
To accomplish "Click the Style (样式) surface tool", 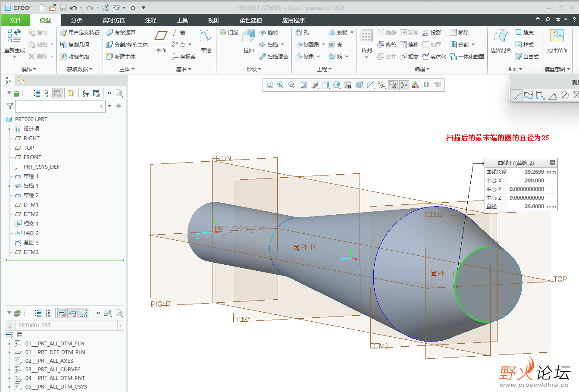I will click(524, 44).
